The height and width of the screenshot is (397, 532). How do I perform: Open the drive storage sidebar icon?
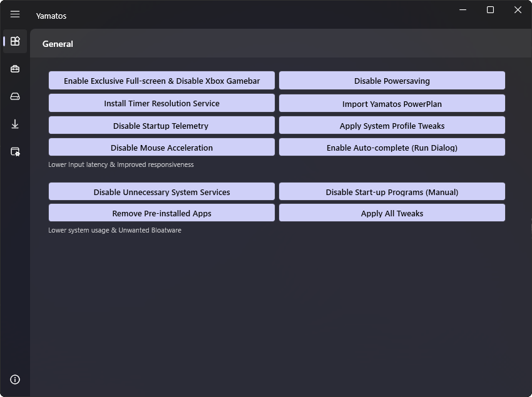[15, 96]
